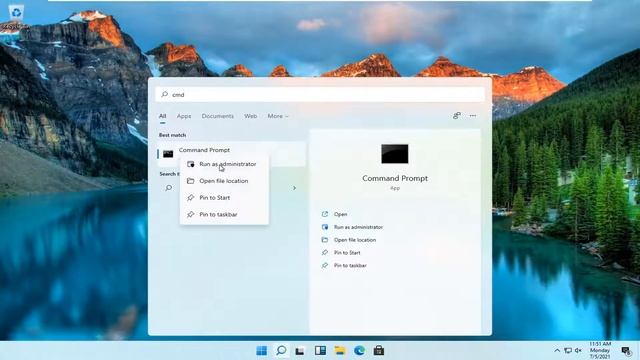This screenshot has height=360, width=640.
Task: Click Run as administrator in details pane
Action: (x=358, y=227)
